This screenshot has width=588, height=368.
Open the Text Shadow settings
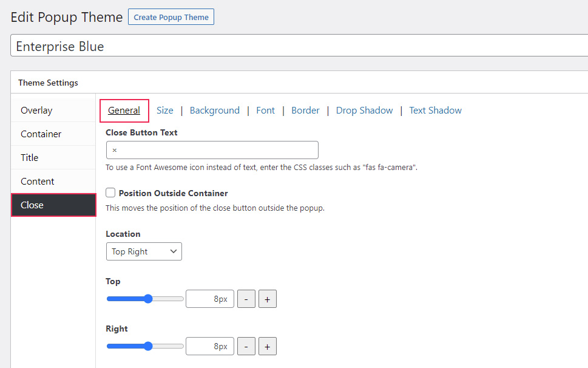click(x=435, y=110)
